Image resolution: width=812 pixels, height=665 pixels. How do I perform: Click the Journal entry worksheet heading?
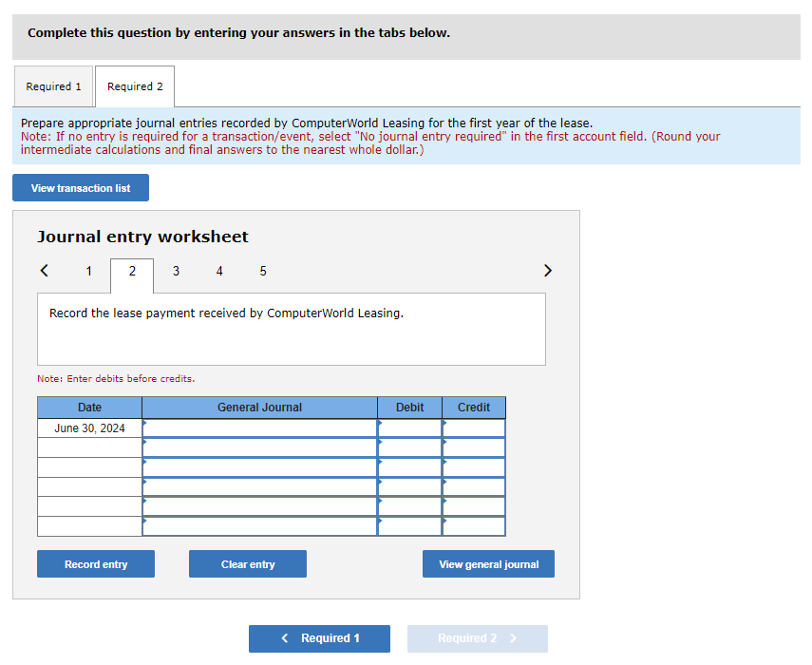point(142,237)
